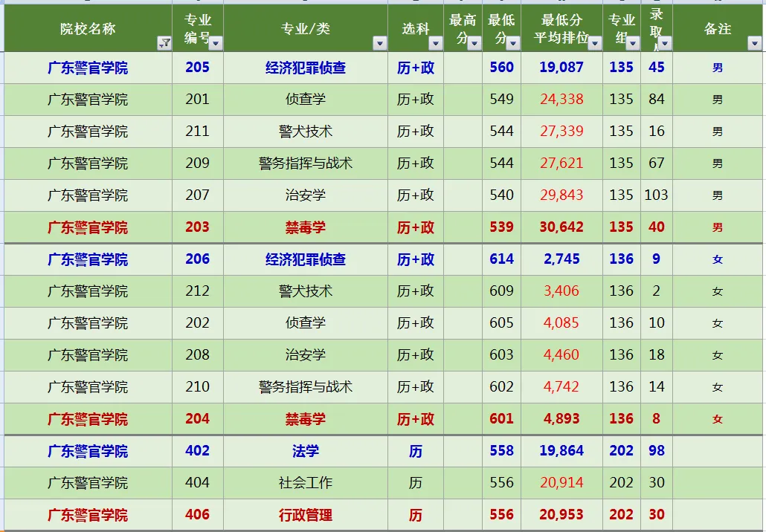The image size is (766, 532).
Task: Open the 最低分 column filter dropdown
Action: click(512, 43)
